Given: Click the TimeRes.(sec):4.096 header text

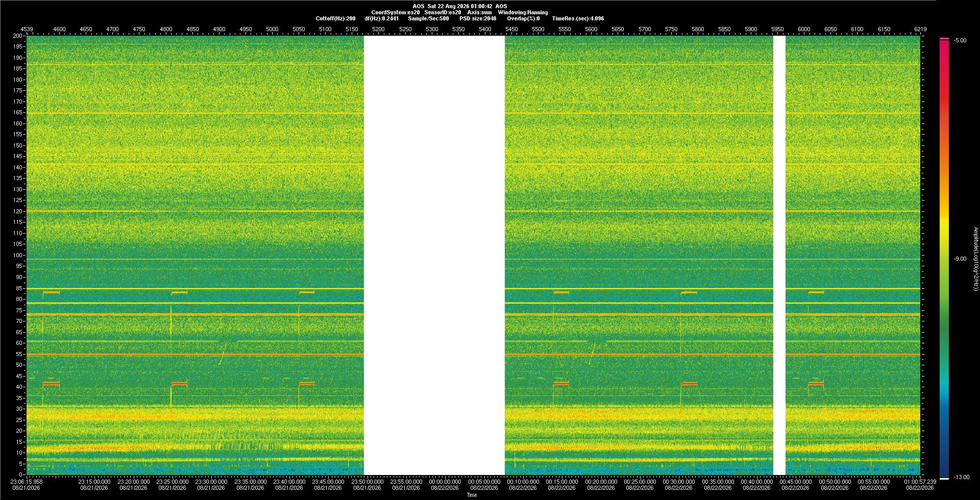Looking at the screenshot, I should tap(578, 18).
